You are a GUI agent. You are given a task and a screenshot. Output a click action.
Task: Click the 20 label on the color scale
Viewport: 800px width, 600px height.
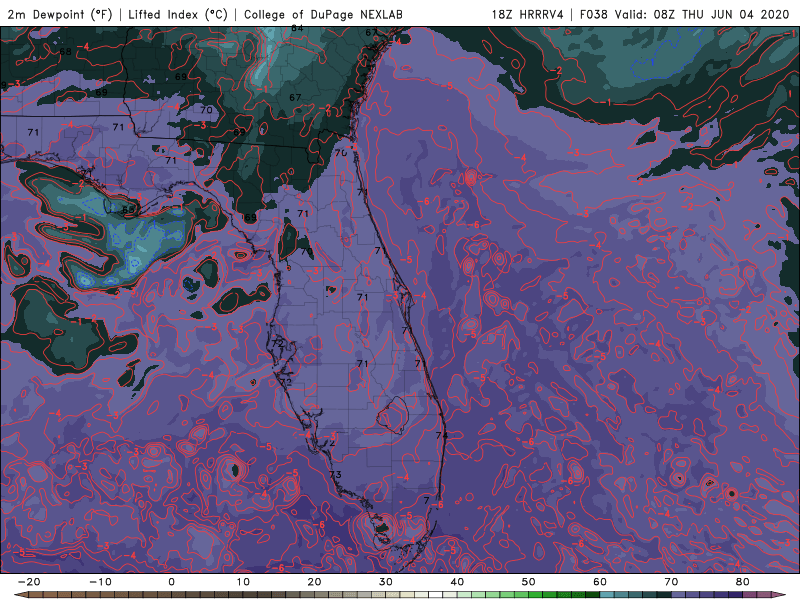(x=314, y=582)
